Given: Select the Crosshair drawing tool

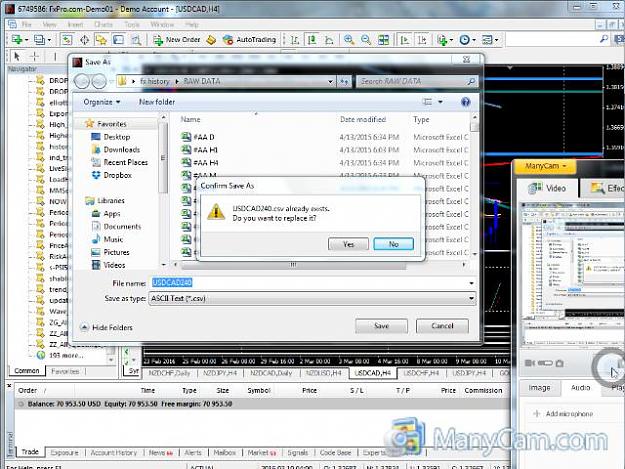Looking at the screenshot, I should click(34, 57).
